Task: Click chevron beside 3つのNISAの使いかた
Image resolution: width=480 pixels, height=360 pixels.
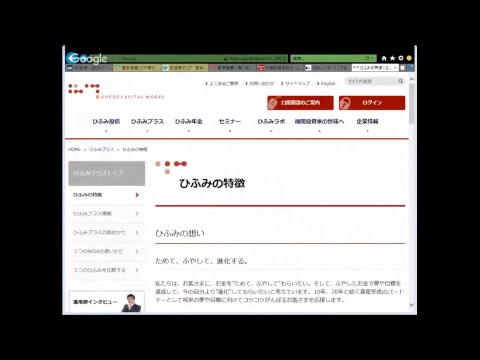Action: (137, 251)
